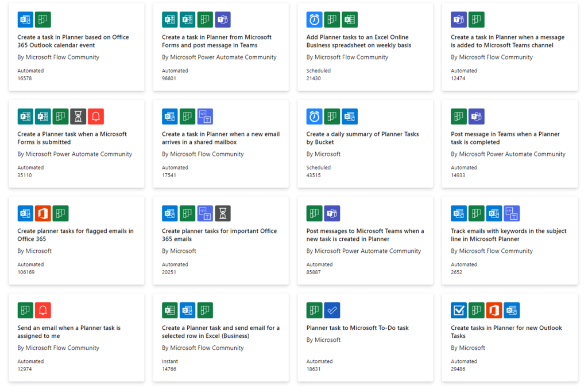Click 'Create a task in Planner when a new email arrives' title
This screenshot has height=386, width=588.
[221, 138]
